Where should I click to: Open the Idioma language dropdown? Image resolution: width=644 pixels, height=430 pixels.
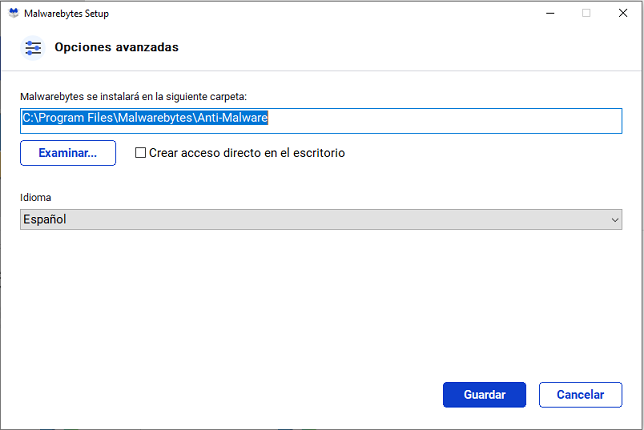pyautogui.click(x=320, y=219)
